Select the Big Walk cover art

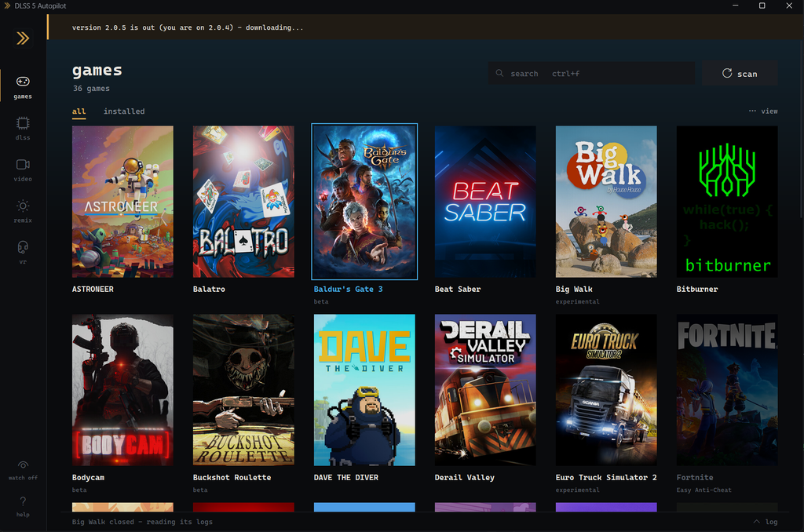pos(606,202)
